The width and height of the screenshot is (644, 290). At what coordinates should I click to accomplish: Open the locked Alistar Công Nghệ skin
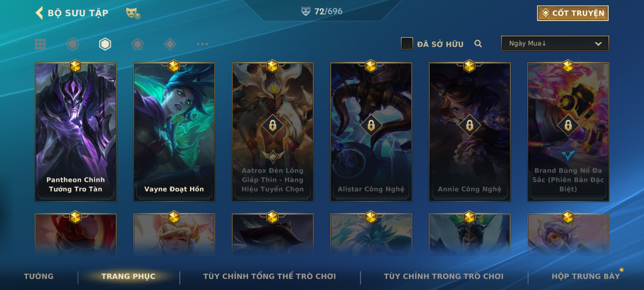[371, 132]
